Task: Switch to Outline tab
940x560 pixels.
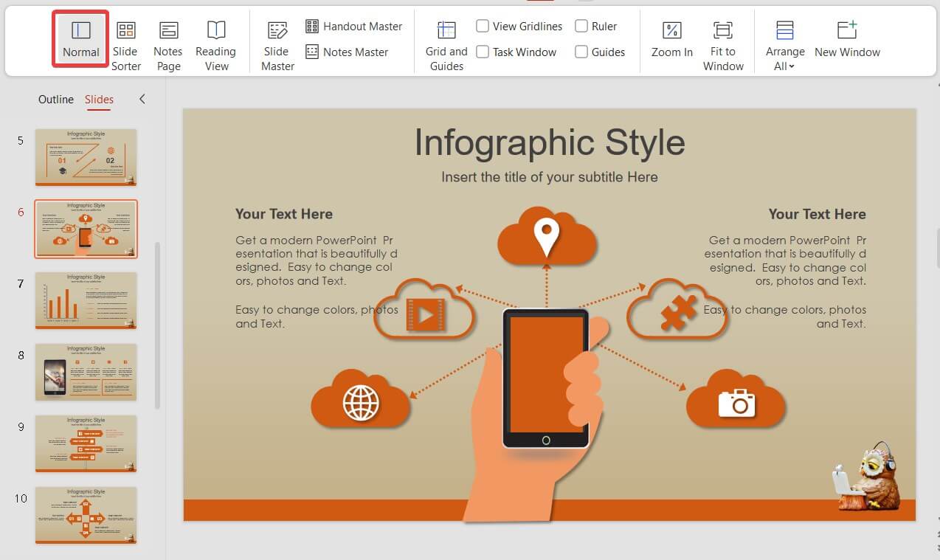Action: [56, 100]
